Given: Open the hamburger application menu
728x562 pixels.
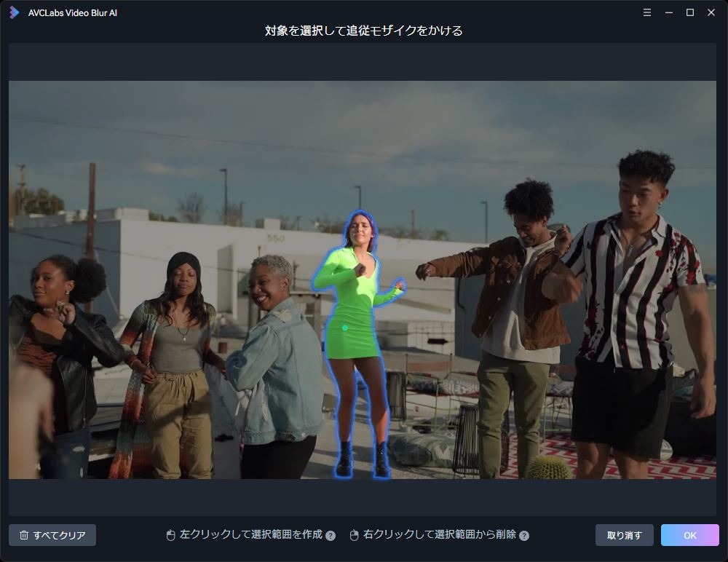Looking at the screenshot, I should coord(646,12).
